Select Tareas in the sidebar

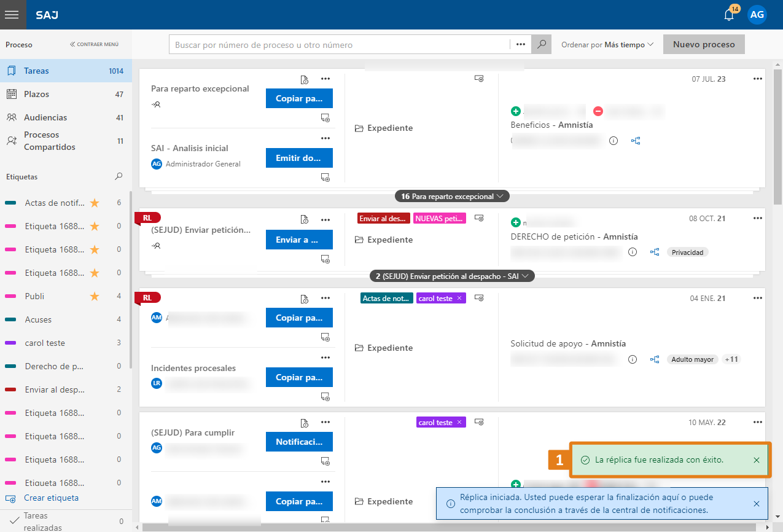[x=66, y=71]
